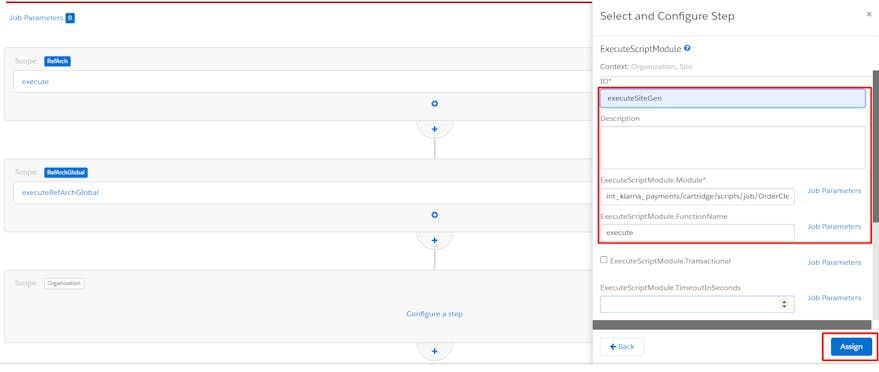
Task: Add a flow below the RefArchGlobal scope
Action: coord(434,240)
